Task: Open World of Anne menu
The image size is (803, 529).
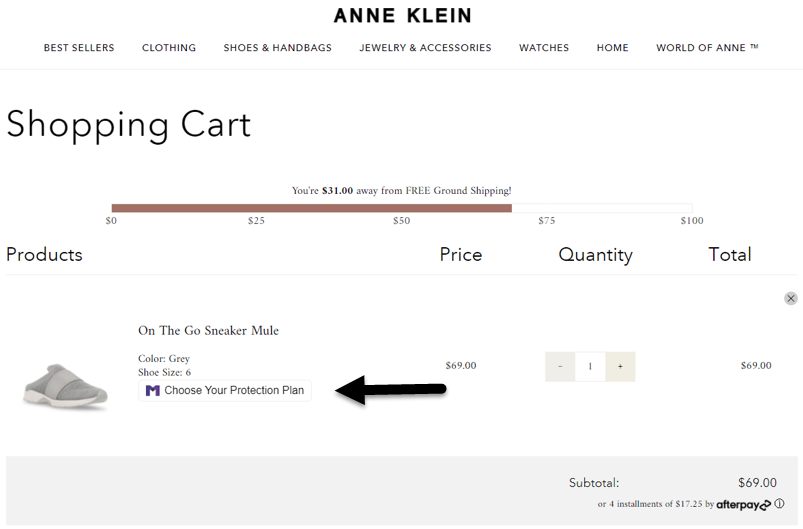Action: coord(707,47)
